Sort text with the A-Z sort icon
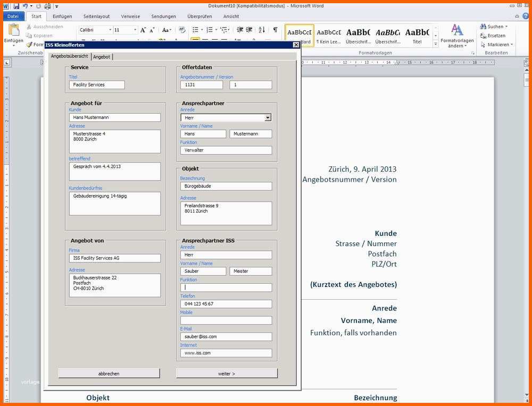 coord(262,30)
